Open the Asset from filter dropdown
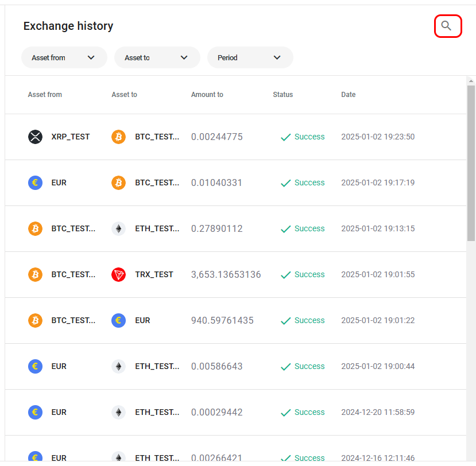Viewport: 476px width, 466px height. (64, 58)
